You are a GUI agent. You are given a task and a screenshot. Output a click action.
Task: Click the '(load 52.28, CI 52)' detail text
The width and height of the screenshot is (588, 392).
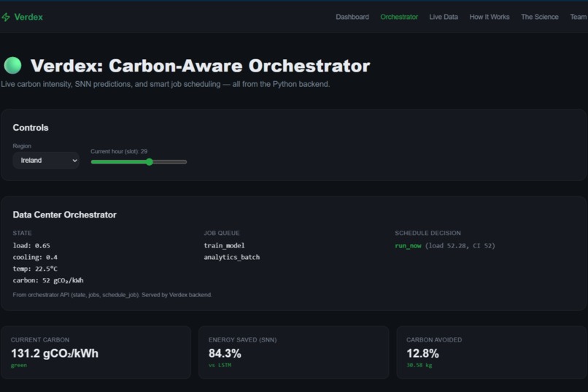460,246
